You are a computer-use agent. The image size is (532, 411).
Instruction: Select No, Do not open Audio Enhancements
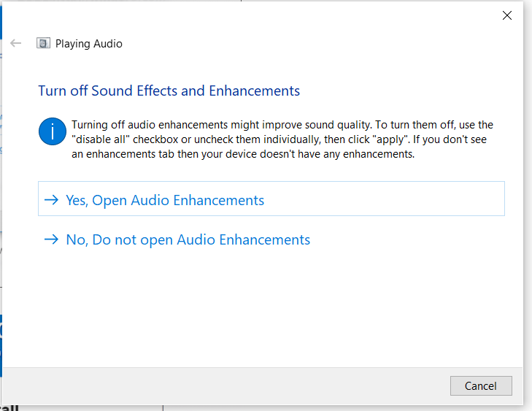coord(188,239)
